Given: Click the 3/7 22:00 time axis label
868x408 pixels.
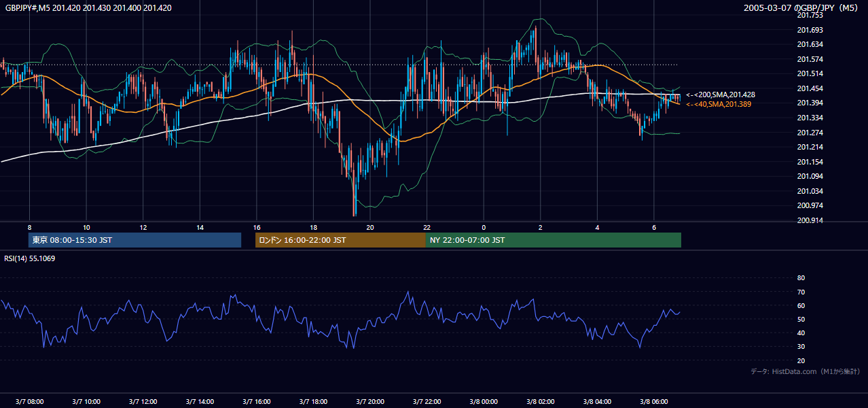Looking at the screenshot, I should click(x=427, y=401).
